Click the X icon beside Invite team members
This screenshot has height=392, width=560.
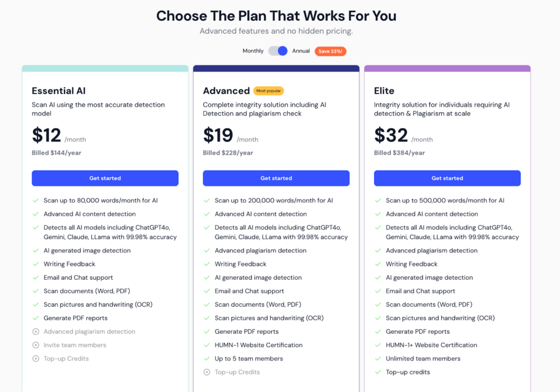(x=36, y=345)
